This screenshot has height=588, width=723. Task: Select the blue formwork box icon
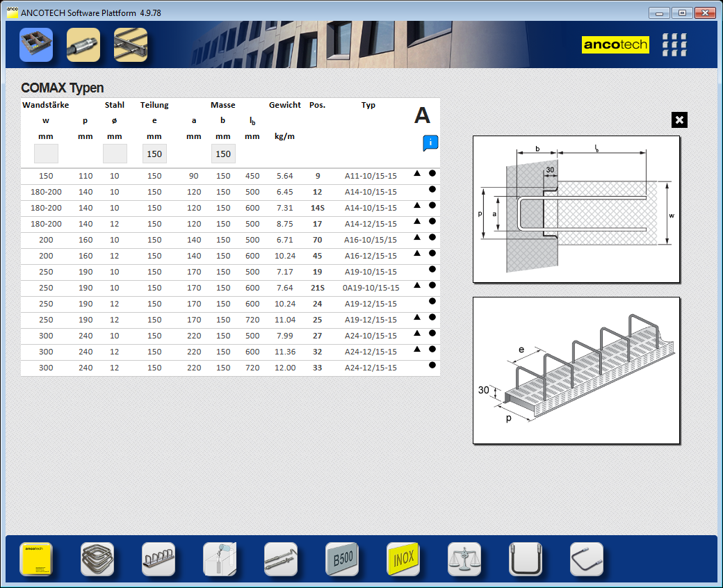click(x=36, y=45)
